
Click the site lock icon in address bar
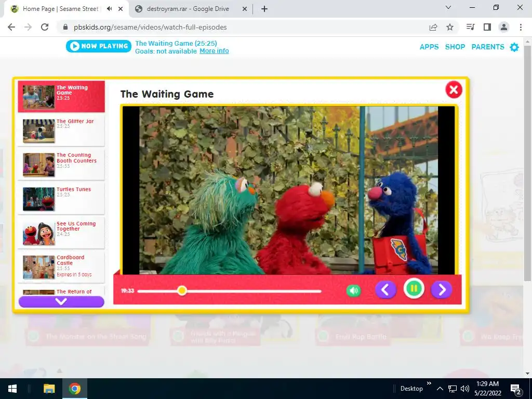click(65, 27)
